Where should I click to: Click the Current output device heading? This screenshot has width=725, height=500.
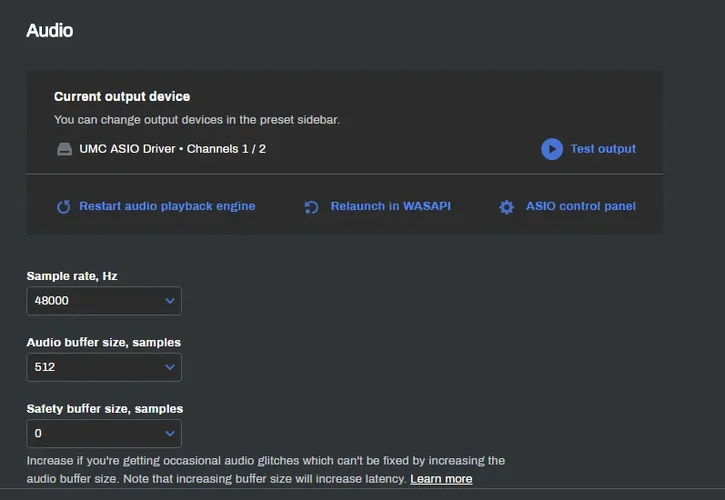[122, 97]
